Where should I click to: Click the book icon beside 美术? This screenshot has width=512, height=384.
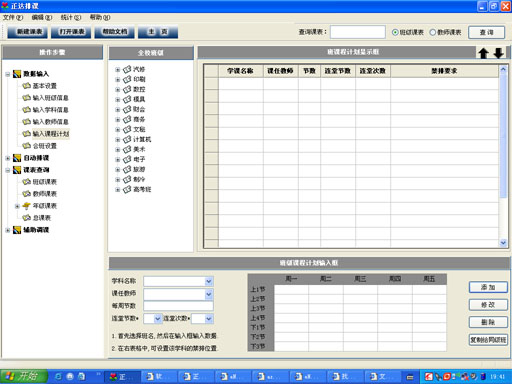[x=127, y=149]
